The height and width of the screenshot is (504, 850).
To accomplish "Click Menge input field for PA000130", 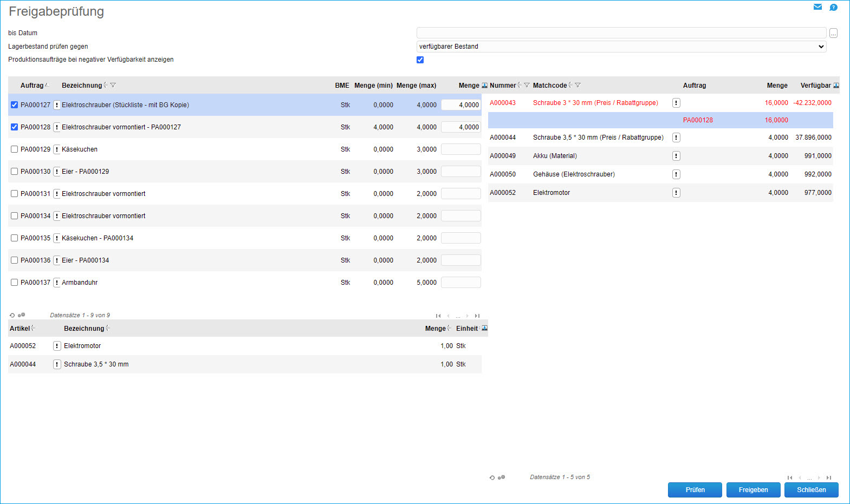I will tap(460, 172).
